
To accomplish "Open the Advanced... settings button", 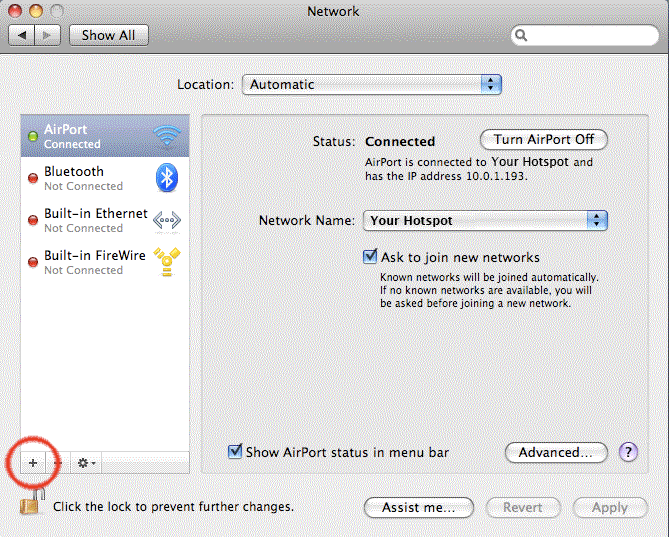I will [x=556, y=452].
